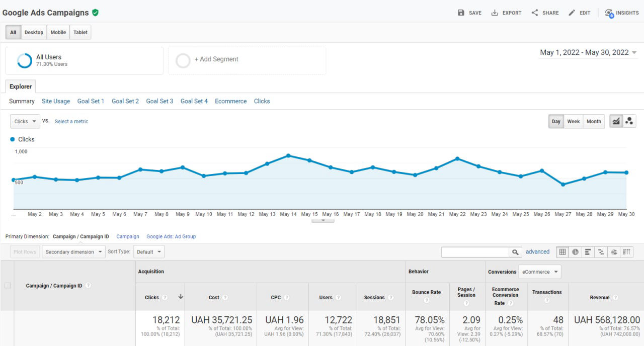Select the Tablet device filter
The height and width of the screenshot is (346, 644).
coord(80,32)
